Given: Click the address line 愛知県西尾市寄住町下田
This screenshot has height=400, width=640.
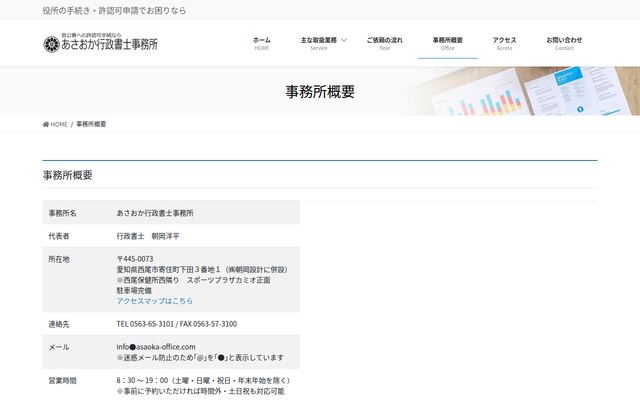Looking at the screenshot, I should tap(203, 269).
